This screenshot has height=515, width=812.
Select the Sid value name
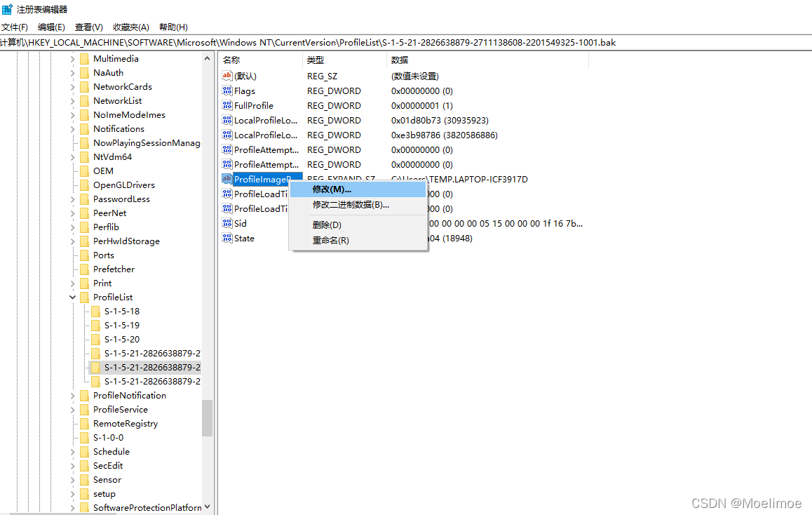[x=241, y=224]
